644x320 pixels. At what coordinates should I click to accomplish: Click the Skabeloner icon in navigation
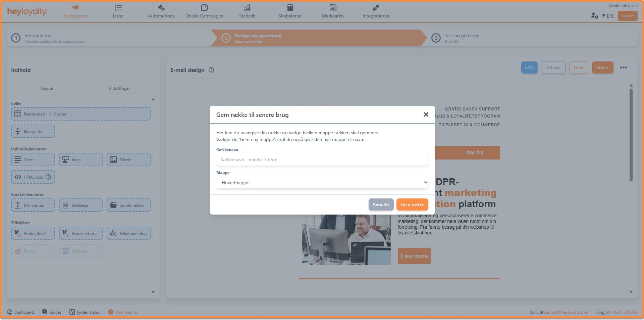pyautogui.click(x=290, y=8)
